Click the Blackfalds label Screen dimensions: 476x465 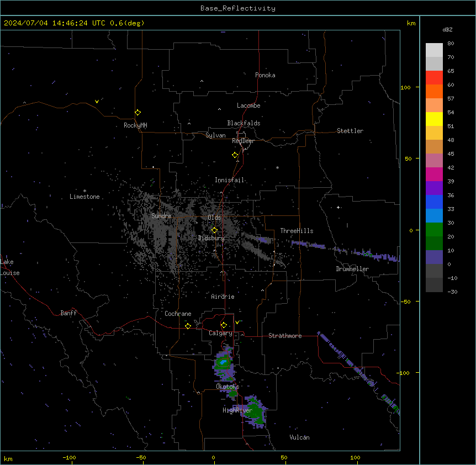(x=244, y=123)
